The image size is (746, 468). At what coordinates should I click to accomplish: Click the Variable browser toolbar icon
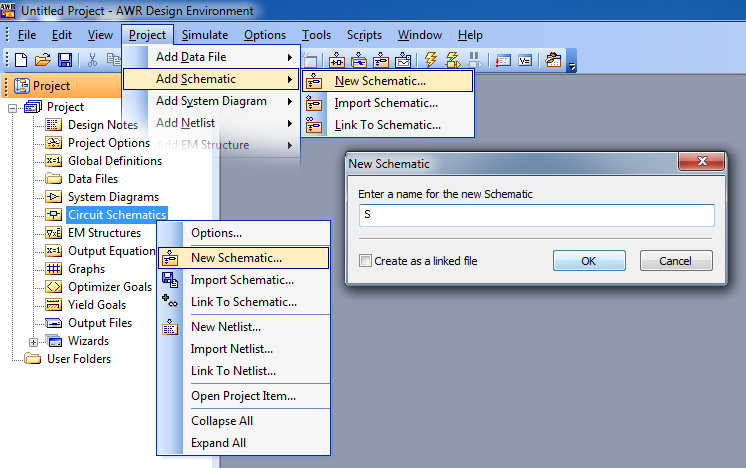pyautogui.click(x=525, y=60)
